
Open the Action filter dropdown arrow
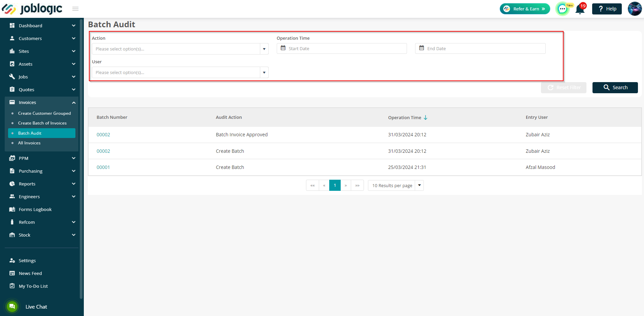coord(264,49)
